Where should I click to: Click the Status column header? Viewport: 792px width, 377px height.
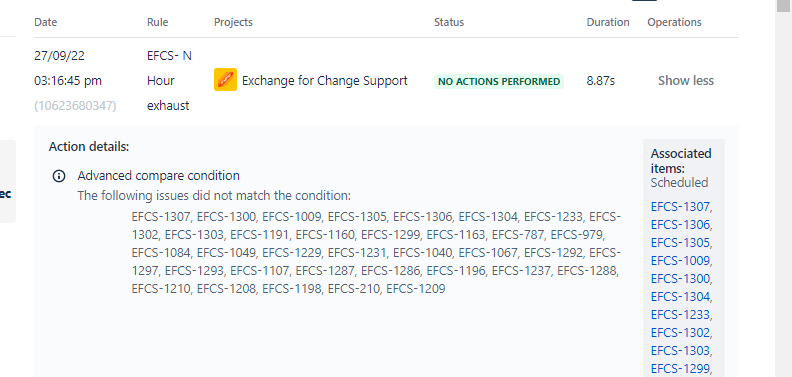[449, 22]
